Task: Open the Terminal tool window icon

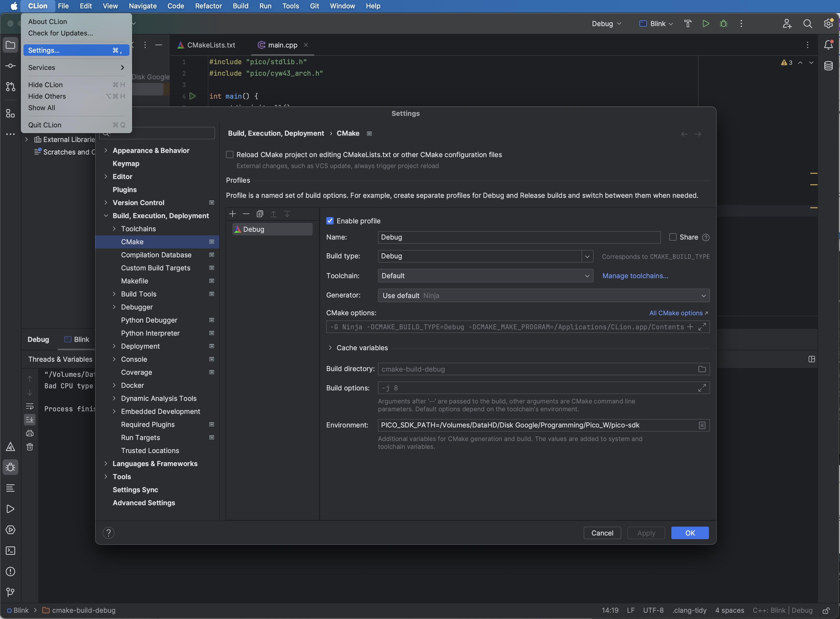Action: coord(10,550)
